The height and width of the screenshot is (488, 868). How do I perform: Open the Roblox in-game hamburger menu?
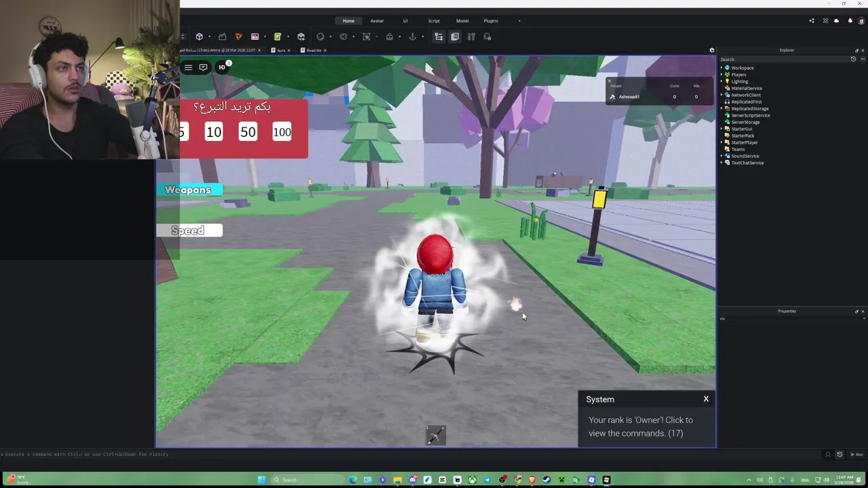(x=189, y=67)
